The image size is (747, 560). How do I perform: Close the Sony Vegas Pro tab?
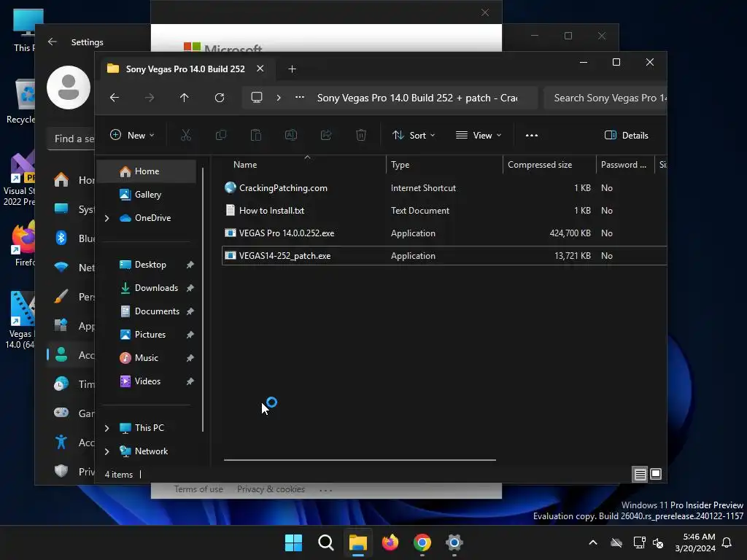[x=260, y=69]
